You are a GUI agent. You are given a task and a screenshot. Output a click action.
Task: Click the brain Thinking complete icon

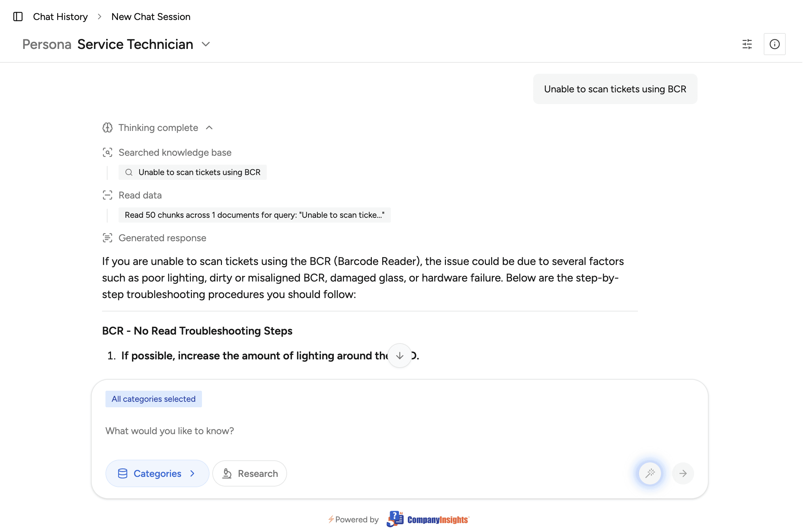108,128
